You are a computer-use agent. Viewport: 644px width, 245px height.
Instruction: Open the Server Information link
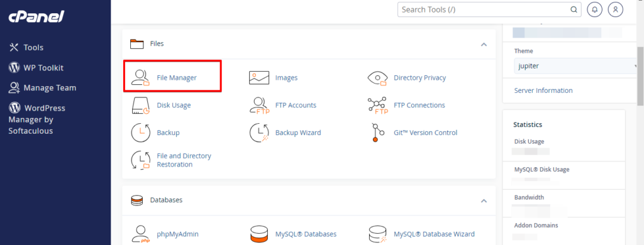543,90
